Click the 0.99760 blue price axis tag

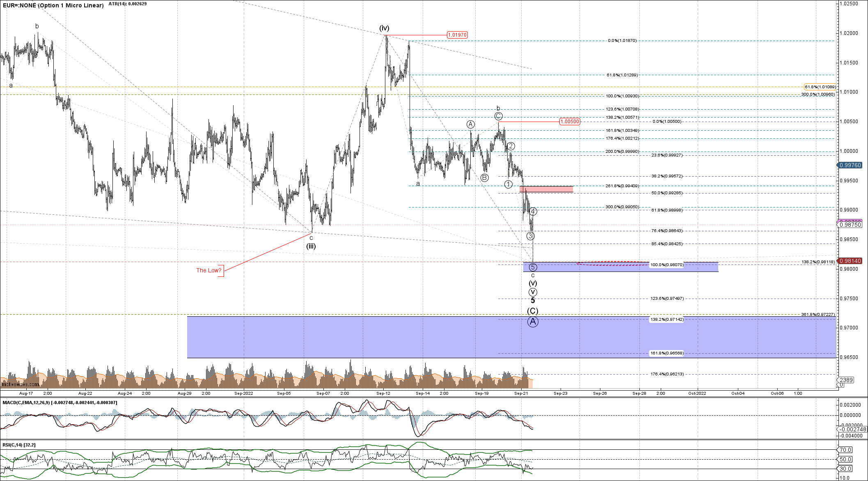(x=850, y=165)
